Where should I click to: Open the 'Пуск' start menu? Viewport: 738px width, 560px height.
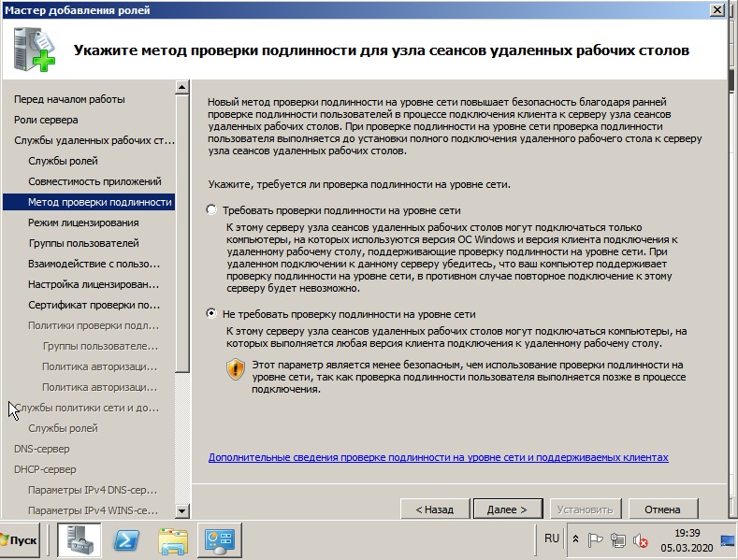[20, 540]
